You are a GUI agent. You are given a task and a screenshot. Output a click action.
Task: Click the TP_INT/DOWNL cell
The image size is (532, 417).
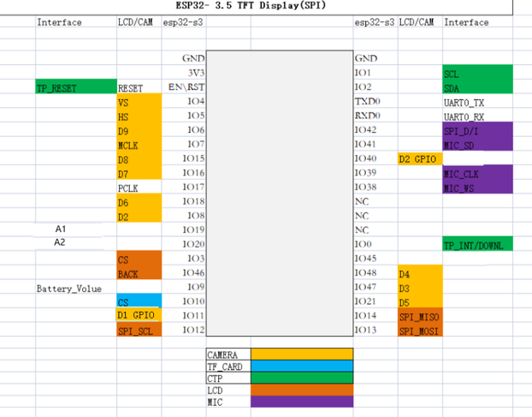[477, 245]
